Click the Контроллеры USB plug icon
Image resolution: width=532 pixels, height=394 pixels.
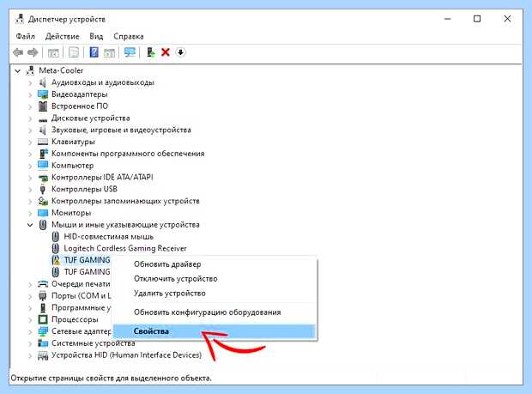coord(43,189)
